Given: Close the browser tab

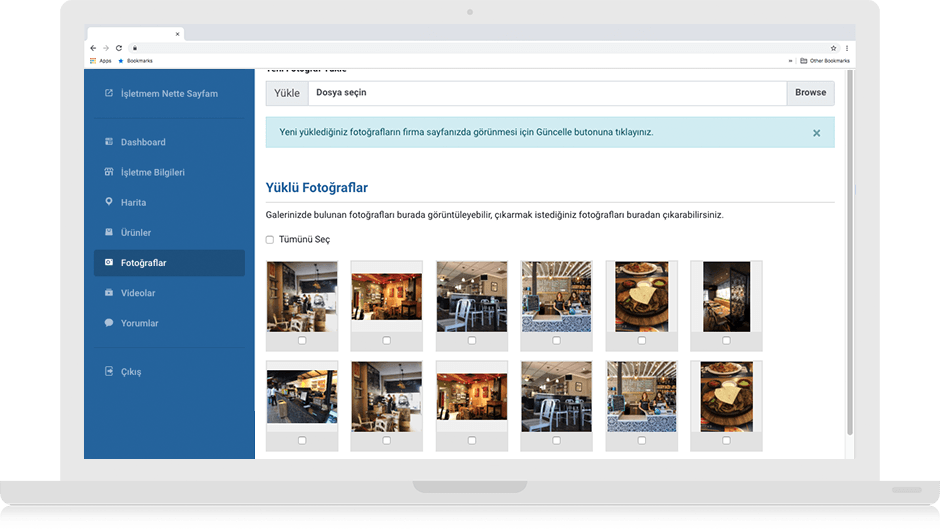Looking at the screenshot, I should 177,34.
